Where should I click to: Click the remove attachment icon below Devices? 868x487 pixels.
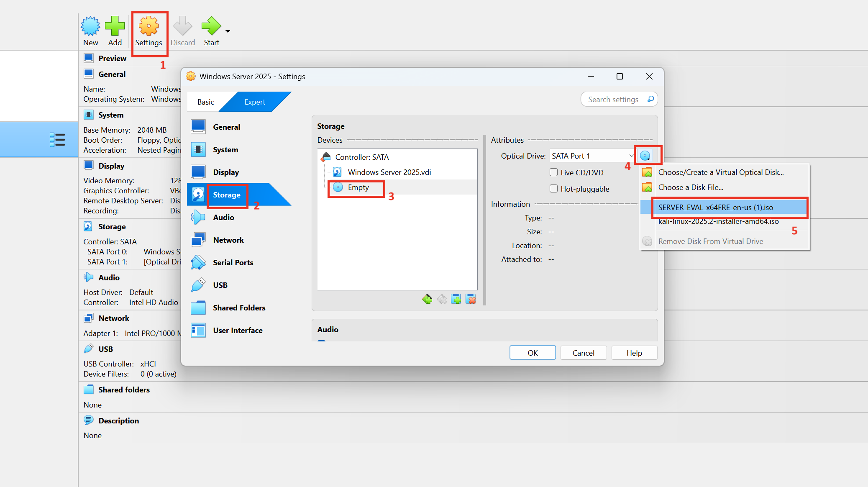(471, 299)
